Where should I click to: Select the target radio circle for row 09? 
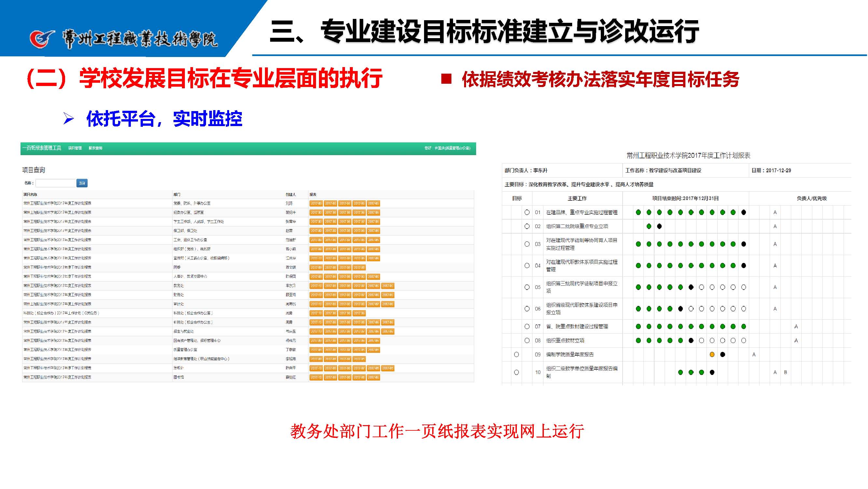coord(517,355)
